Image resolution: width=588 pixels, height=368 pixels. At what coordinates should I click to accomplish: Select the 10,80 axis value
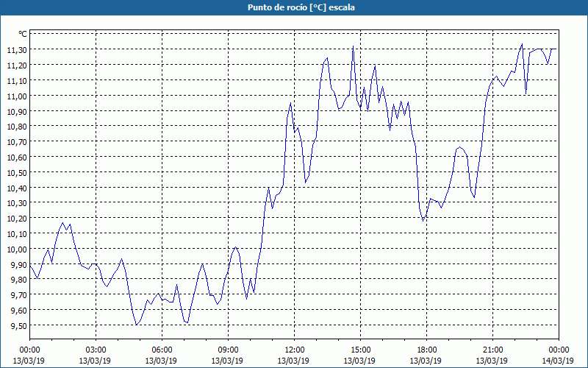[17, 126]
